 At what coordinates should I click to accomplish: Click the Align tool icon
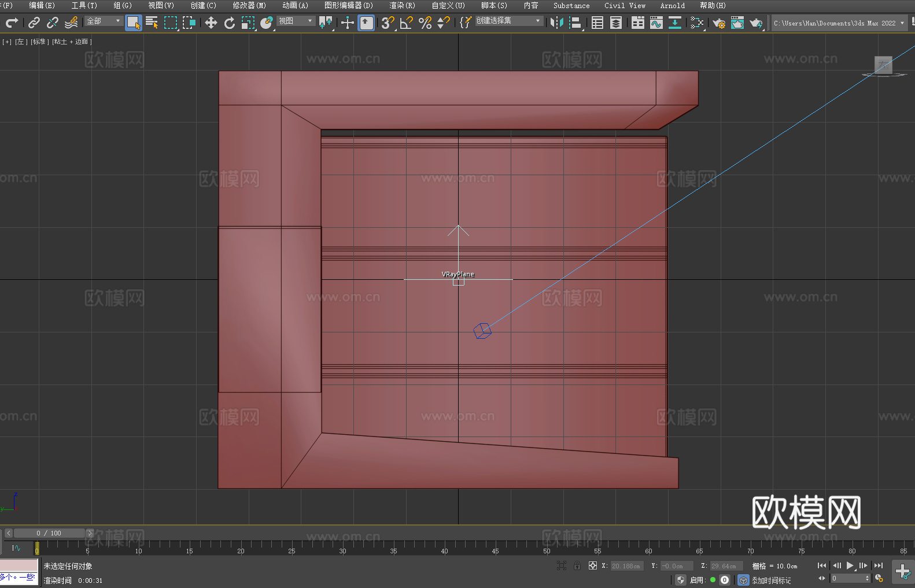pos(575,23)
